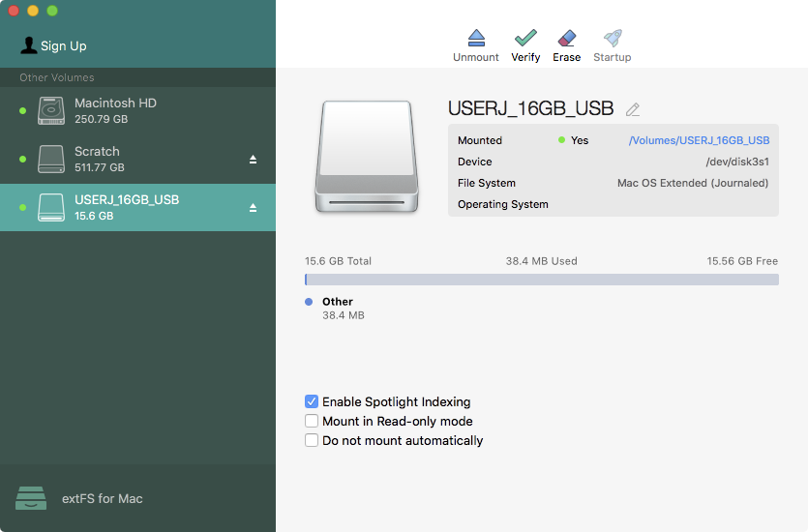Screen dimensions: 808x532
Task: Click the Macintosh HD drive icon
Action: tap(51, 110)
